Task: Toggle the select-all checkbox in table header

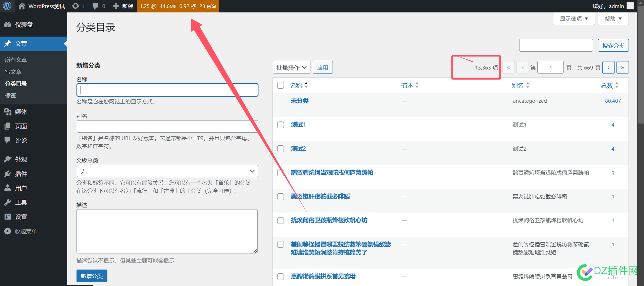Action: [x=281, y=85]
